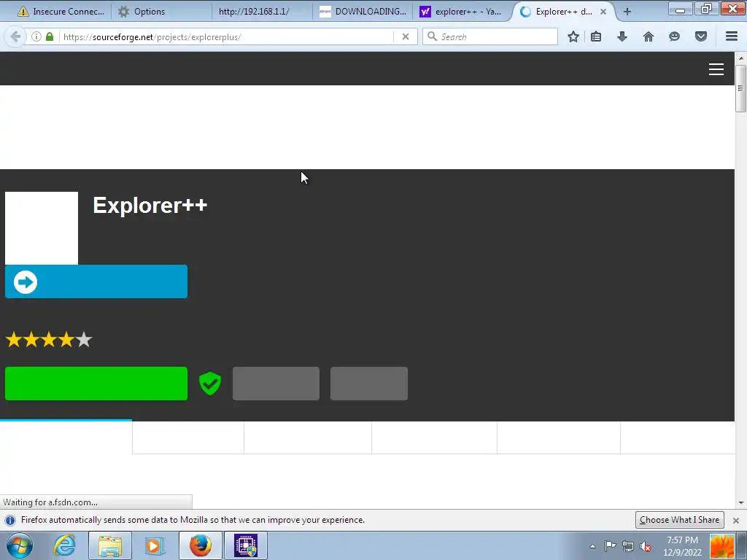Viewport: 747px width, 560px height.
Task: Stop page loading with the address bar X
Action: point(406,36)
